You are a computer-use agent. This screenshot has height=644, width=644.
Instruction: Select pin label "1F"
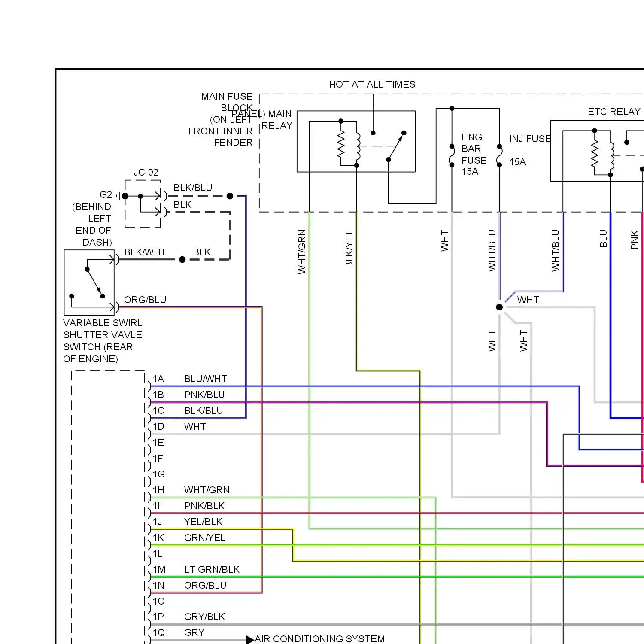click(158, 458)
